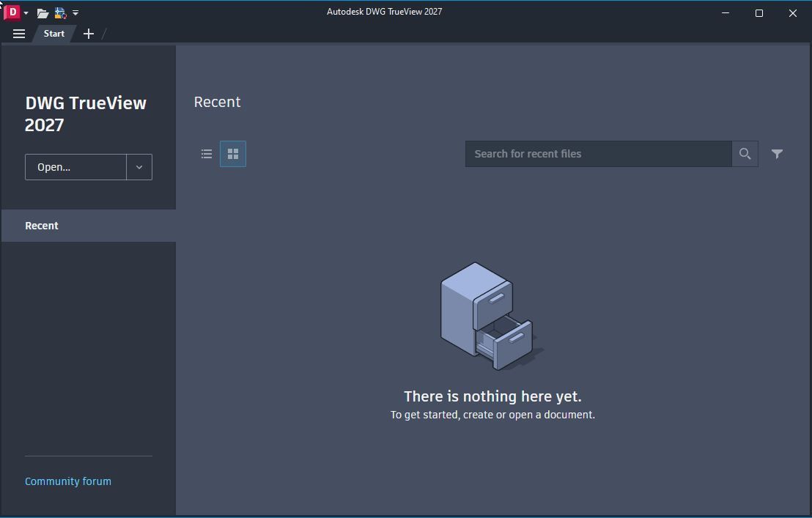
Task: Close the DWG TrueView window
Action: [793, 13]
